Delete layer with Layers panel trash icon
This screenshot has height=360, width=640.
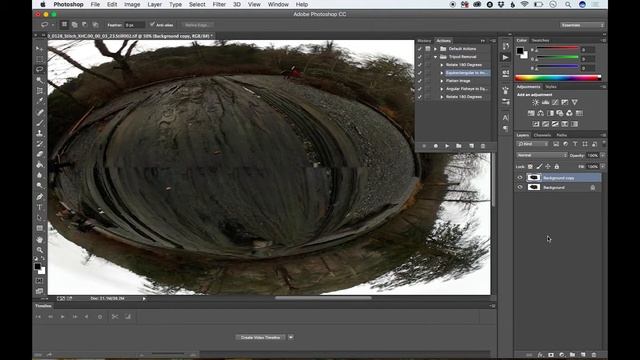(594, 355)
